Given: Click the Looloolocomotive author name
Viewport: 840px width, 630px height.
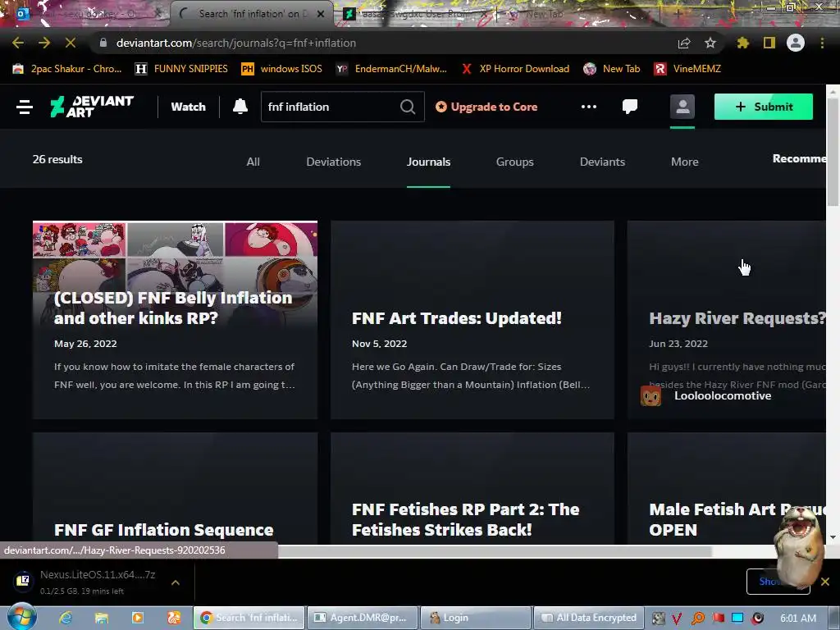Looking at the screenshot, I should click(723, 396).
